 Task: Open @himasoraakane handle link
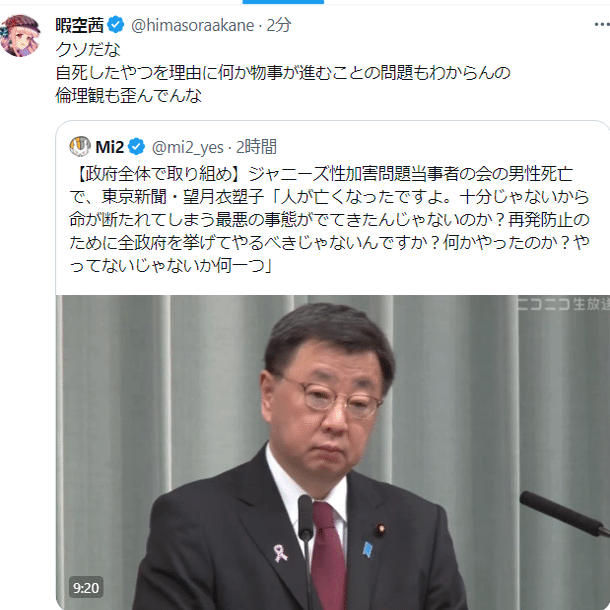pos(193,25)
